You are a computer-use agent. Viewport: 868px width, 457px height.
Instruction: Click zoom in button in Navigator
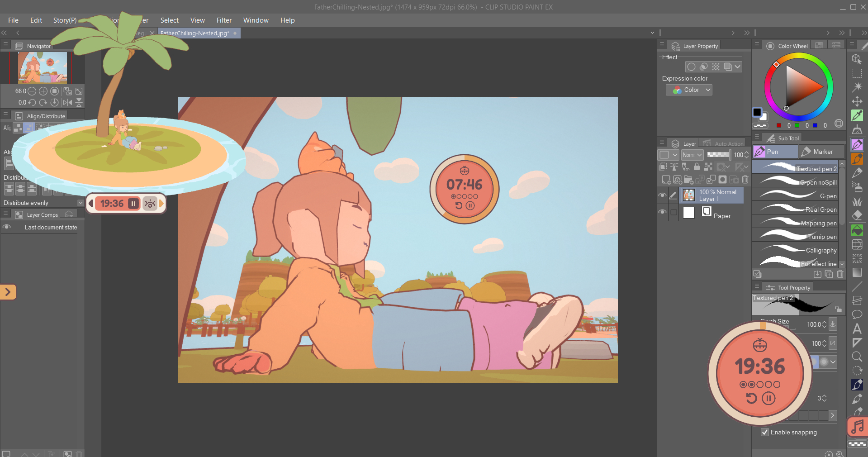[43, 91]
